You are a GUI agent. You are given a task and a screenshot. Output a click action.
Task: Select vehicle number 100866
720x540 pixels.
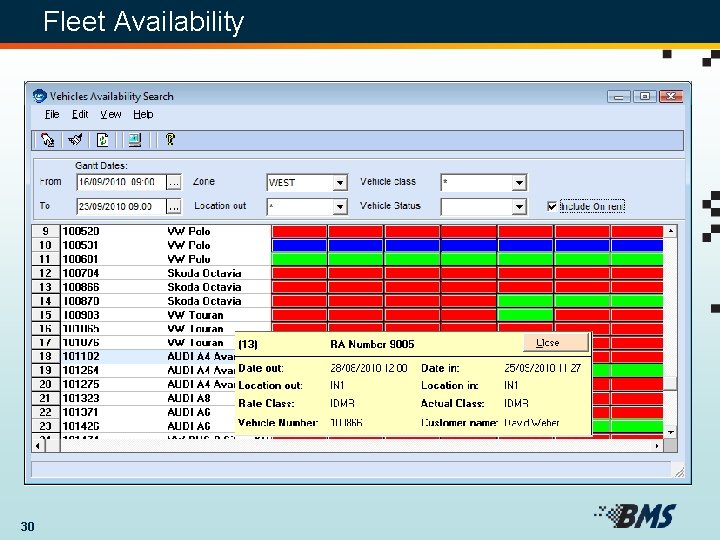pyautogui.click(x=81, y=287)
